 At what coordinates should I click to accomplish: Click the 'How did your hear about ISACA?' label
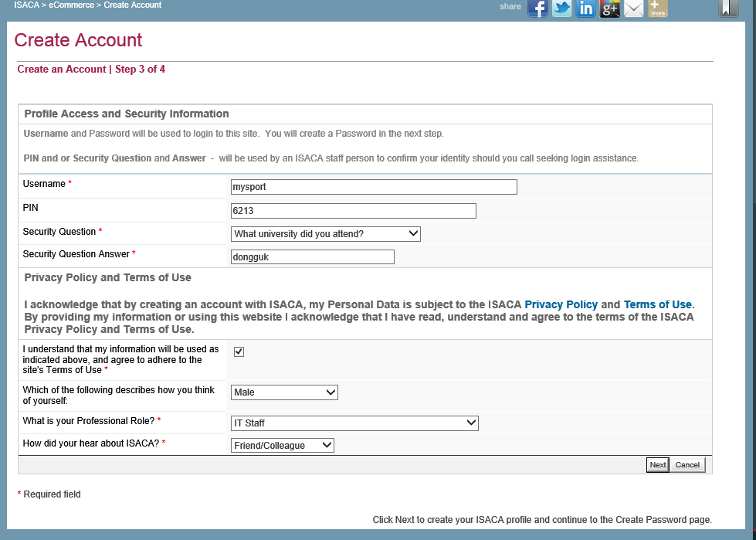[90, 443]
